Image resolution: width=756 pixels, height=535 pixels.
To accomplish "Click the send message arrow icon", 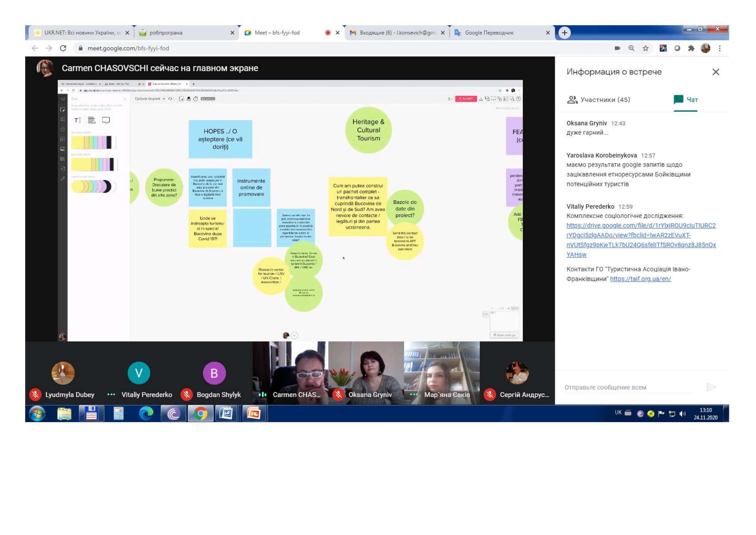I will (x=711, y=387).
